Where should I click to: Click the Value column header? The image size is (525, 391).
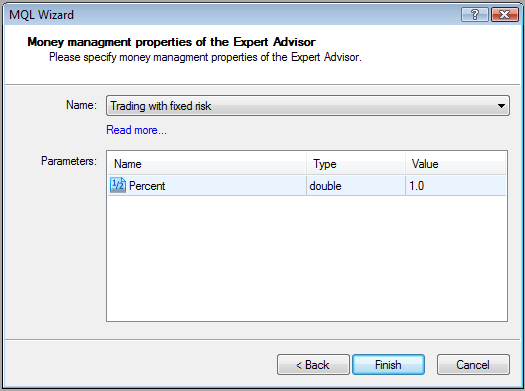(x=455, y=164)
